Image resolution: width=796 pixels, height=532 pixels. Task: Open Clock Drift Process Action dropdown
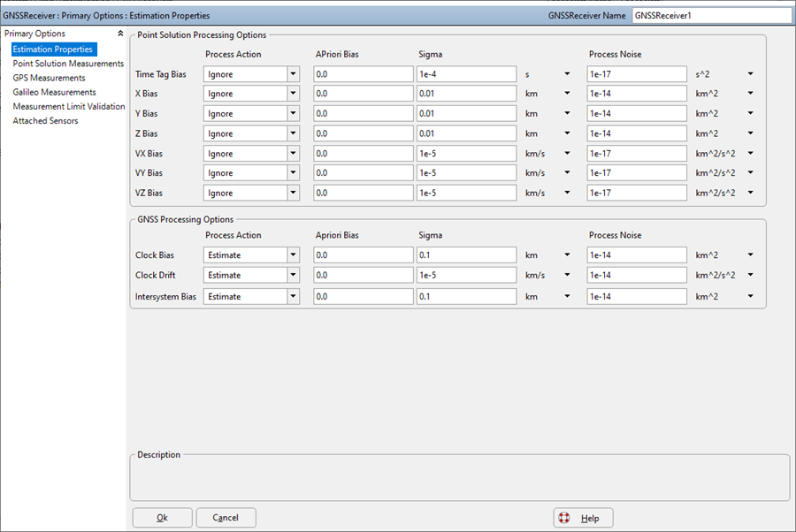[x=293, y=275]
